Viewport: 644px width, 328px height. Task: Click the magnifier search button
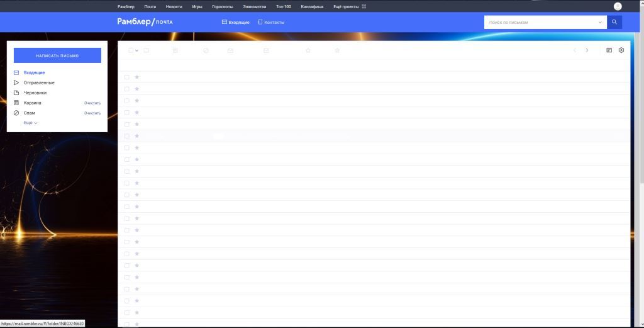[x=614, y=22]
